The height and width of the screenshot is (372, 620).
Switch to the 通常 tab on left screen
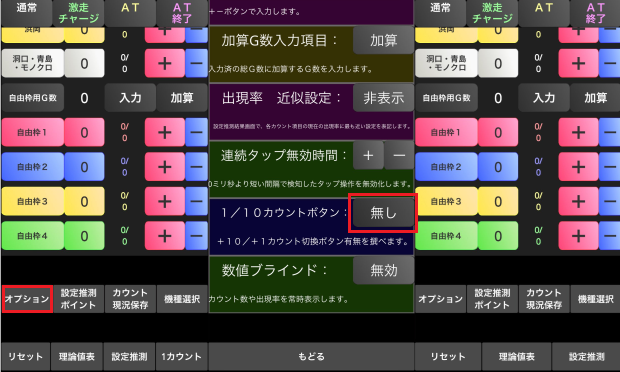pyautogui.click(x=26, y=13)
